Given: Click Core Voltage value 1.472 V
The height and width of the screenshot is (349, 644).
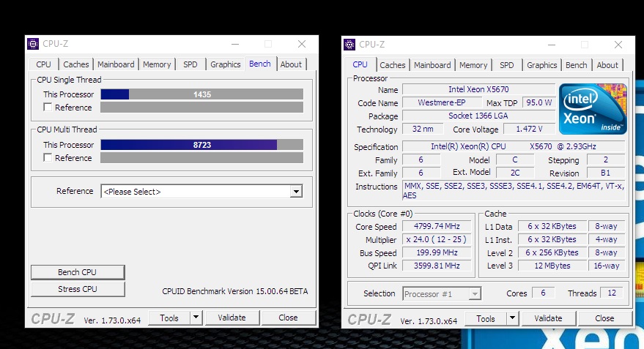Looking at the screenshot, I should tap(530, 129).
